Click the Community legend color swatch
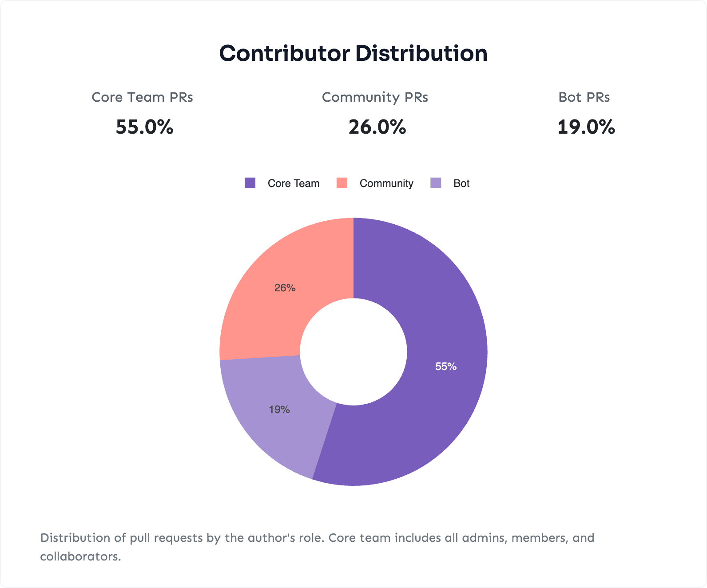Image resolution: width=707 pixels, height=588 pixels. 342,183
